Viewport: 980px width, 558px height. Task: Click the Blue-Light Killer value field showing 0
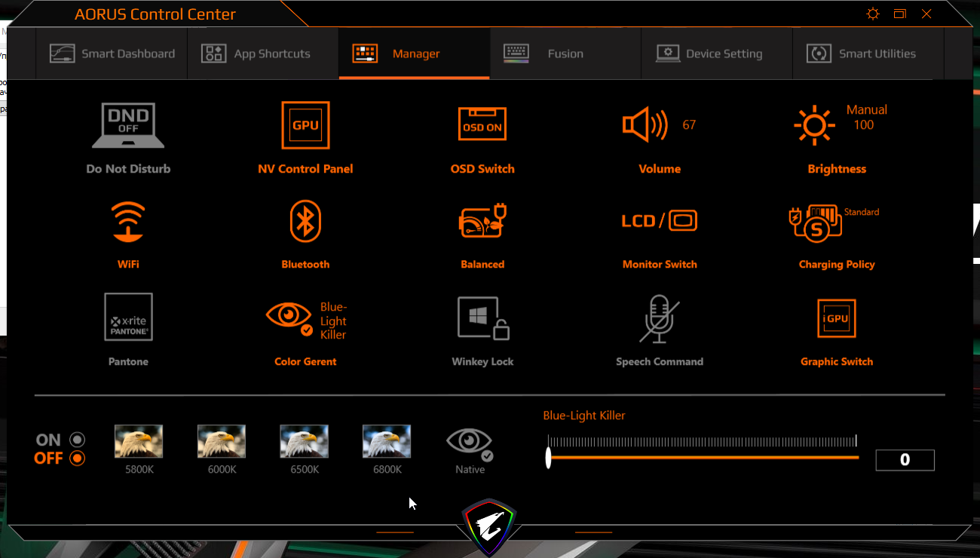coord(905,460)
